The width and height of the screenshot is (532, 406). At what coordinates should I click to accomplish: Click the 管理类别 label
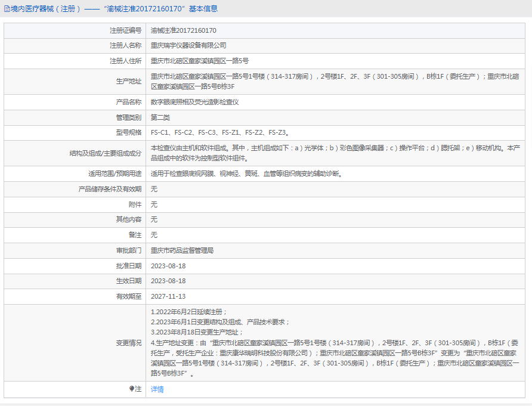pos(129,117)
